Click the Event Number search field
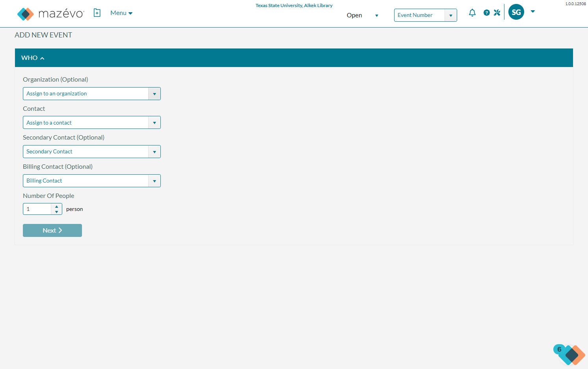The image size is (588, 369). (419, 15)
